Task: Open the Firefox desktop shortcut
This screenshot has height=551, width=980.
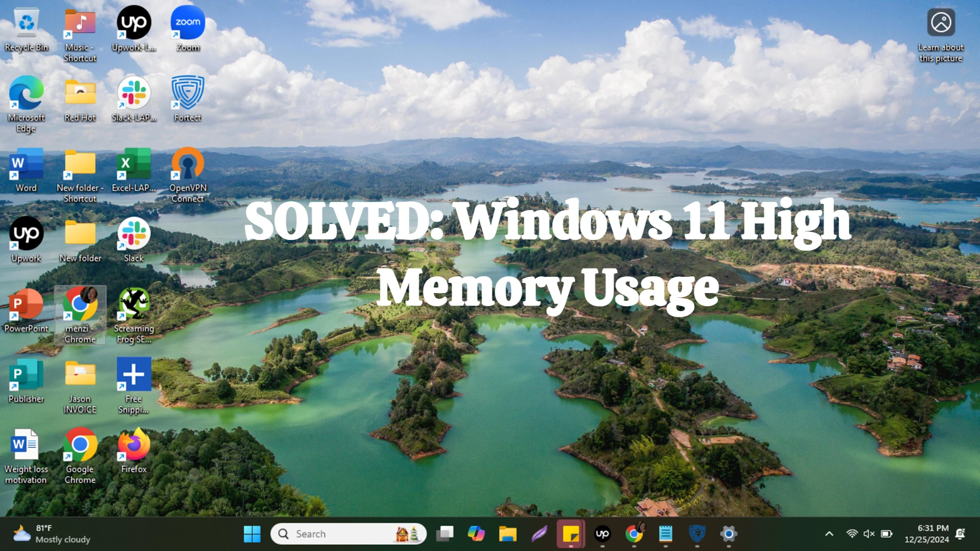Action: [134, 445]
